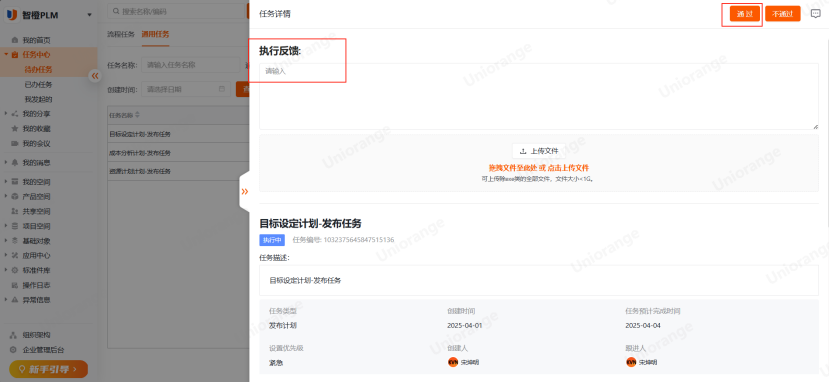This screenshot has height=382, width=829.
Task: Click the 点击上传文件 link text
Action: pos(568,168)
